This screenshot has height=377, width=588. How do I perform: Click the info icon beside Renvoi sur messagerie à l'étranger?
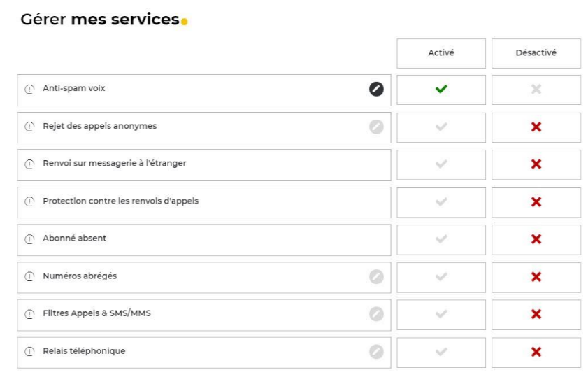click(30, 164)
